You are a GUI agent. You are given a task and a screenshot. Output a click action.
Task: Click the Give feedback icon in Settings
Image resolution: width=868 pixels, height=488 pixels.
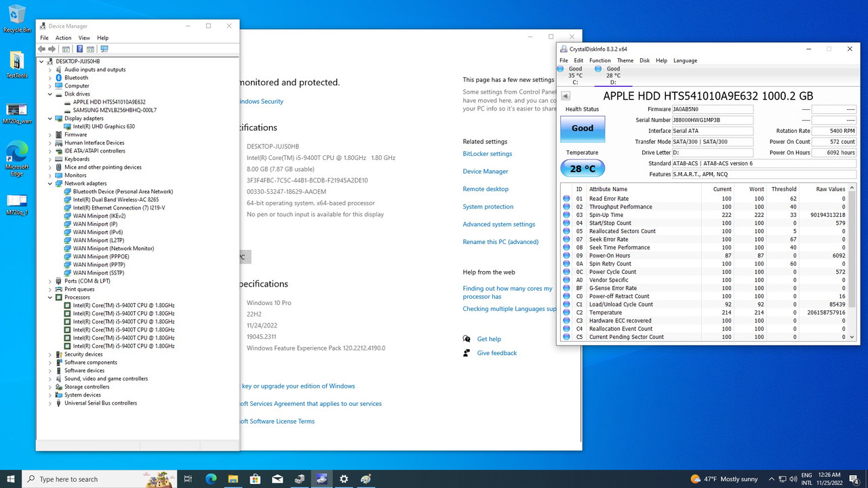(x=467, y=353)
